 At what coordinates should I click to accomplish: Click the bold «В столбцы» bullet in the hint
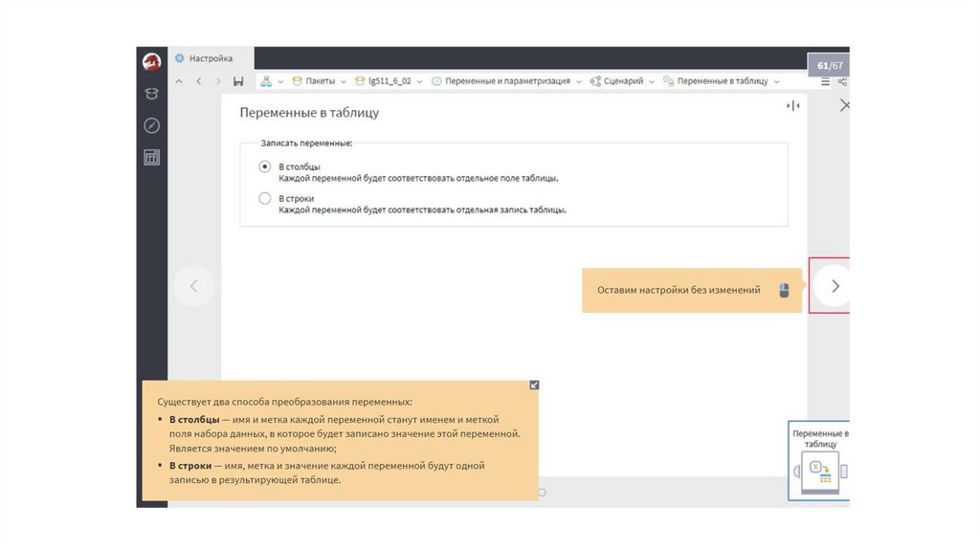[x=194, y=420]
